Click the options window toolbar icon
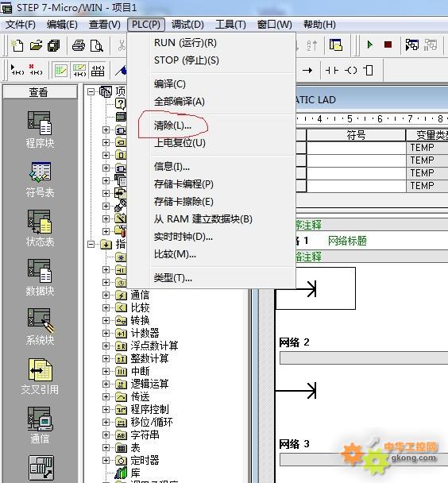Screen dimensions: 448x483 336,45
